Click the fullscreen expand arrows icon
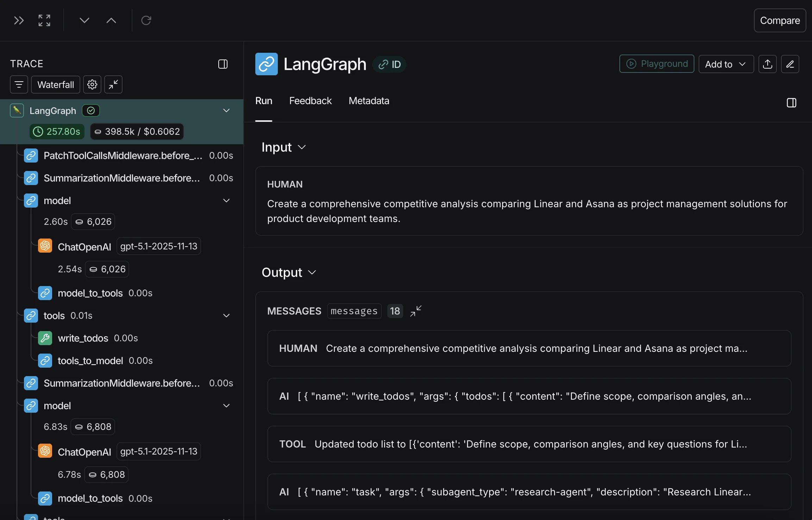Viewport: 812px width, 520px height. click(44, 20)
